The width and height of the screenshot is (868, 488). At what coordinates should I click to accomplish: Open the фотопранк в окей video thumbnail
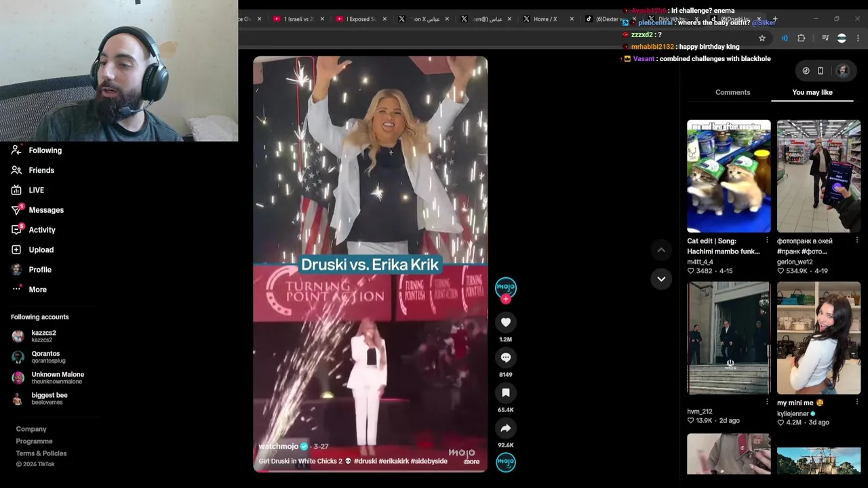click(818, 176)
